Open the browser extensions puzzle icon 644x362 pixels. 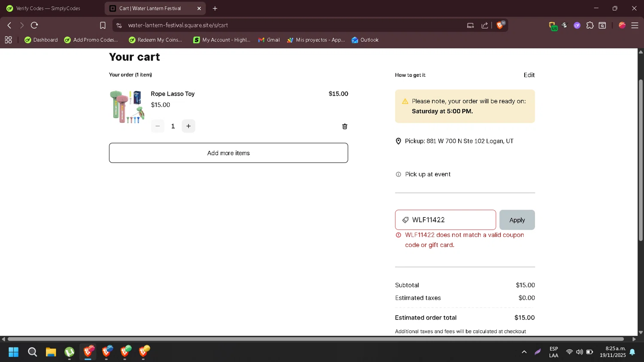click(590, 25)
